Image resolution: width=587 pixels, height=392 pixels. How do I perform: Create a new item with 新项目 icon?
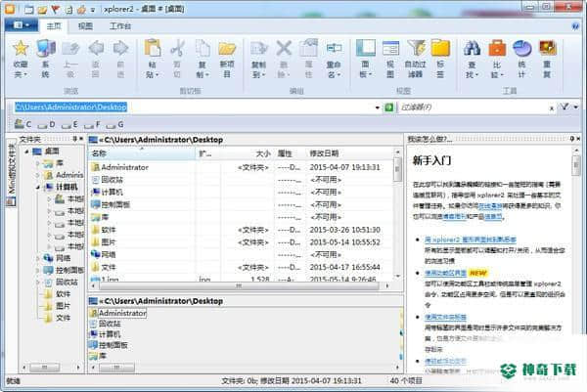(227, 59)
